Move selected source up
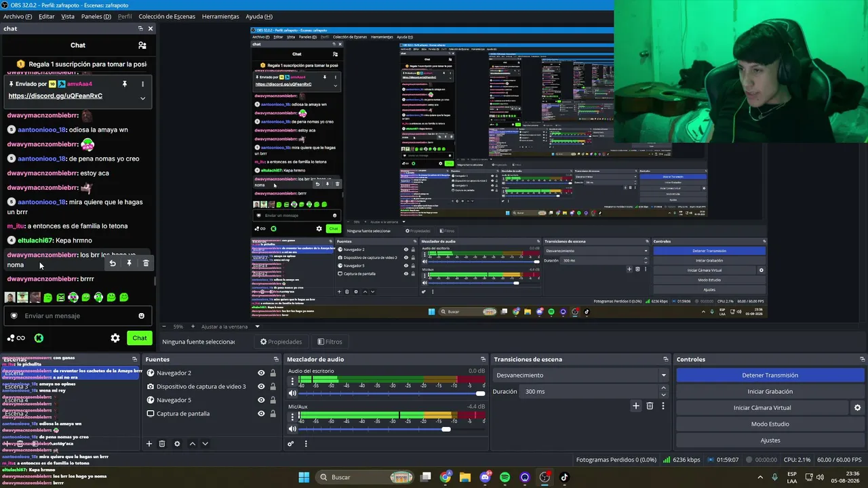The image size is (868, 488). coord(193,444)
